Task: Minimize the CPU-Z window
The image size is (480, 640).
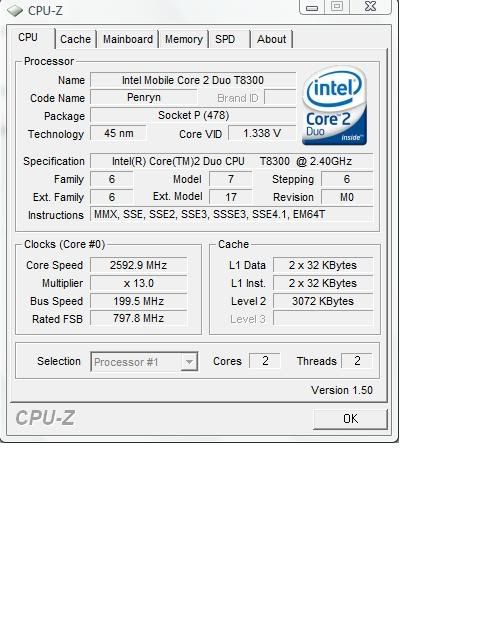Action: coord(312,7)
